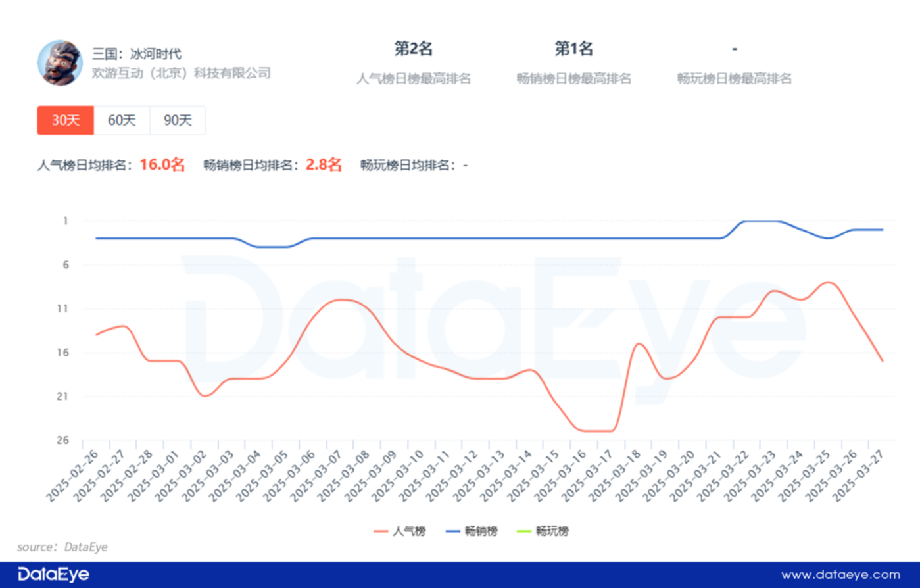Click the red 人气榜 legend line swatch

[381, 531]
